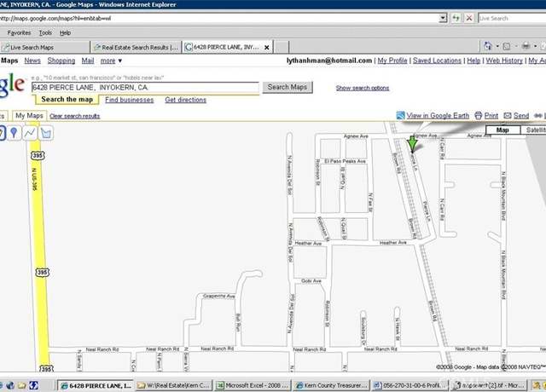546x392 pixels.
Task: Click the Google Maps search input field
Action: tap(145, 87)
